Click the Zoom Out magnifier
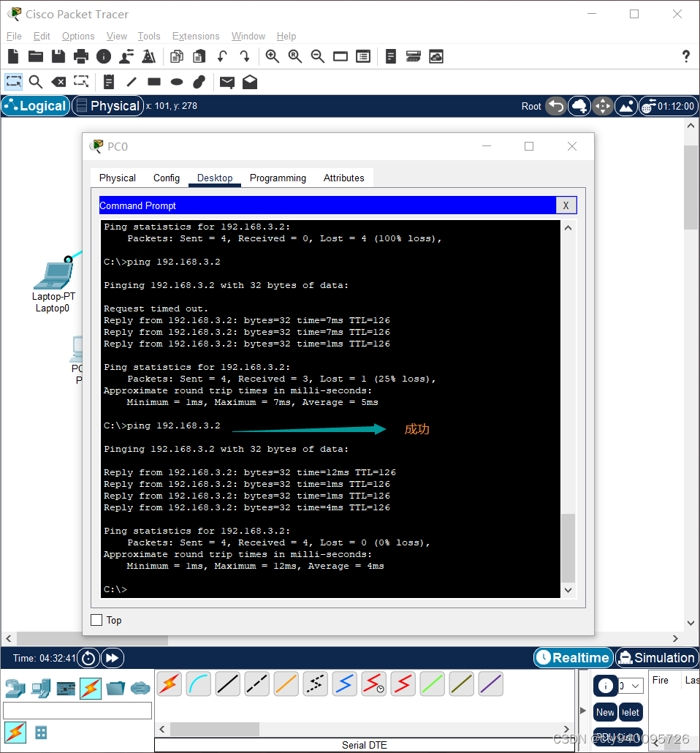700x753 pixels. tap(317, 57)
